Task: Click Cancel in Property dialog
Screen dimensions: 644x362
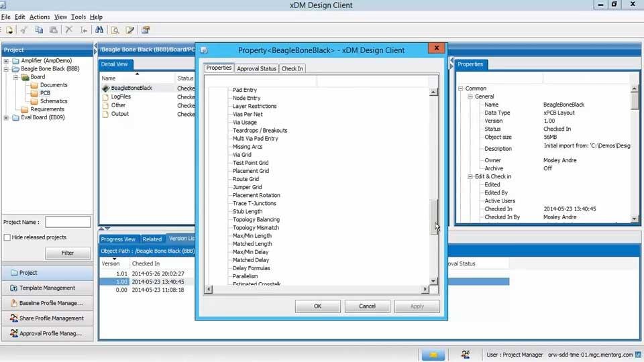Action: click(367, 306)
